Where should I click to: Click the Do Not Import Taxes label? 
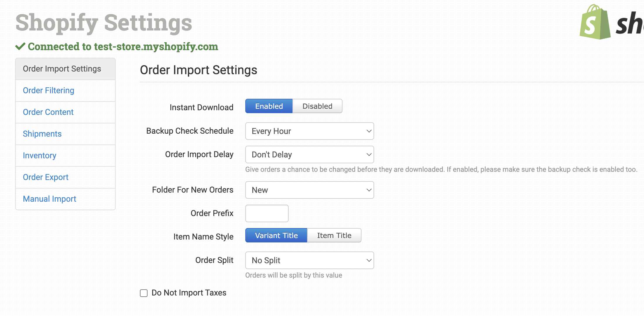189,293
